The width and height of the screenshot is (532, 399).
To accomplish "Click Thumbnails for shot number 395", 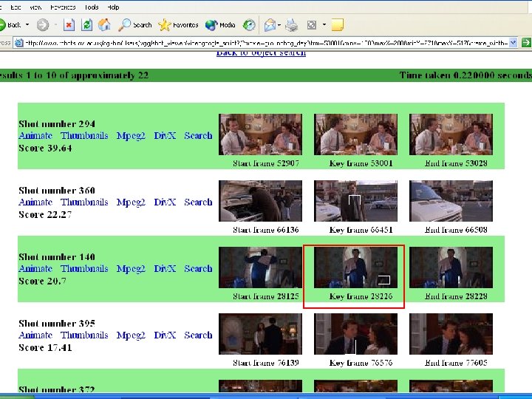I will coord(84,335).
